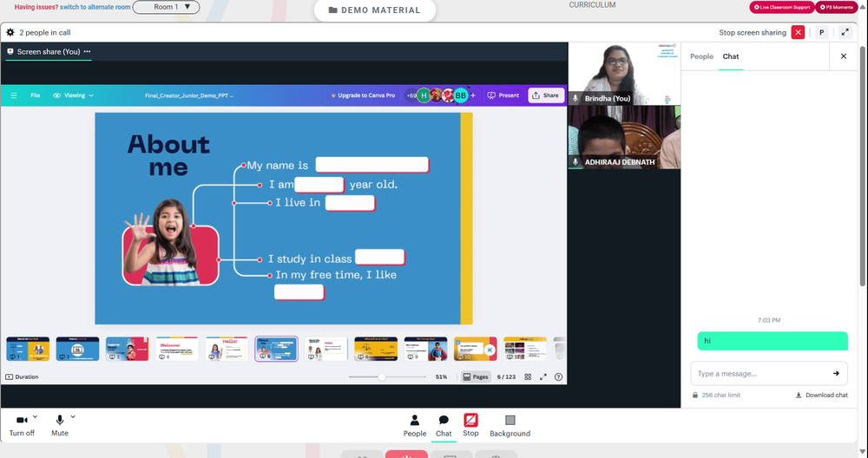Open the Room 1 dropdown
This screenshot has height=458, width=868.
click(166, 7)
